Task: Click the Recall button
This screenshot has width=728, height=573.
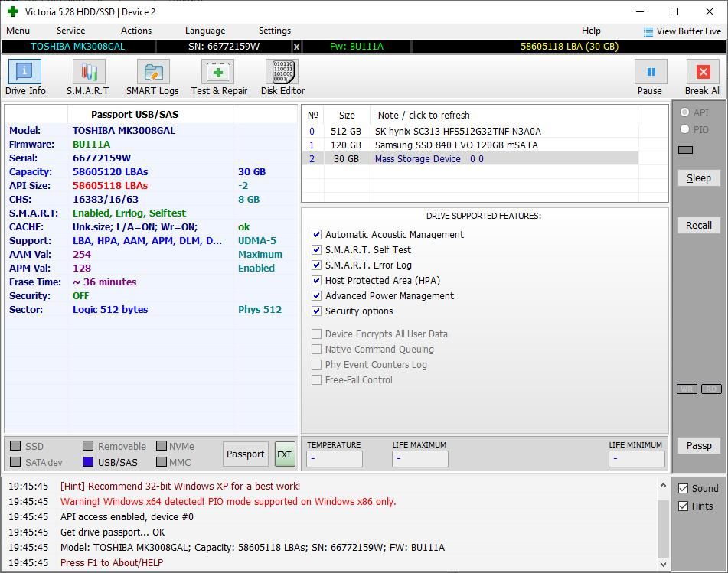Action: [x=699, y=226]
